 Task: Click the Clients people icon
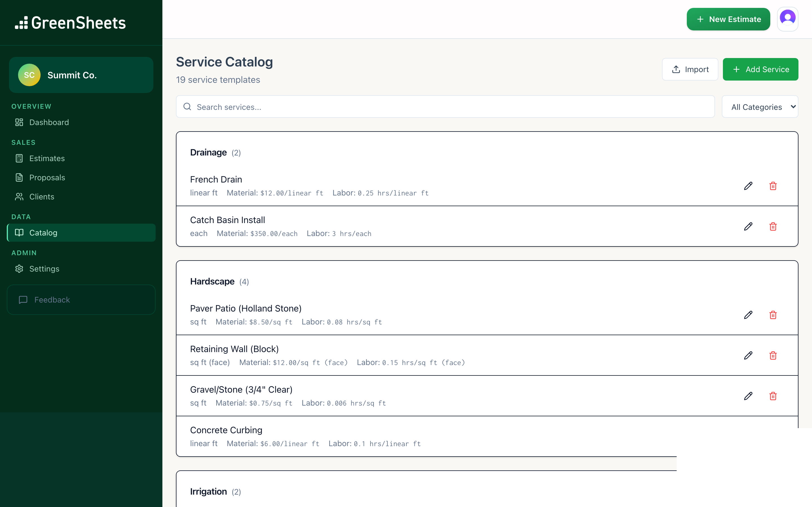[x=19, y=197]
